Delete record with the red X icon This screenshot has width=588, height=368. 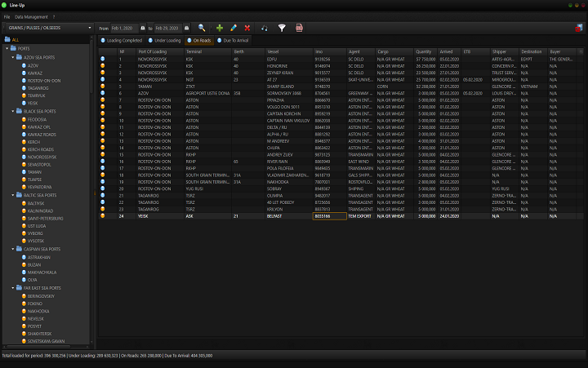click(247, 28)
